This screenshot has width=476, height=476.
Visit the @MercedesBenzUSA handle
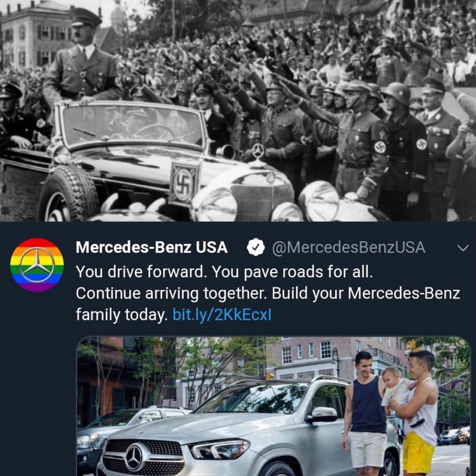(x=348, y=247)
